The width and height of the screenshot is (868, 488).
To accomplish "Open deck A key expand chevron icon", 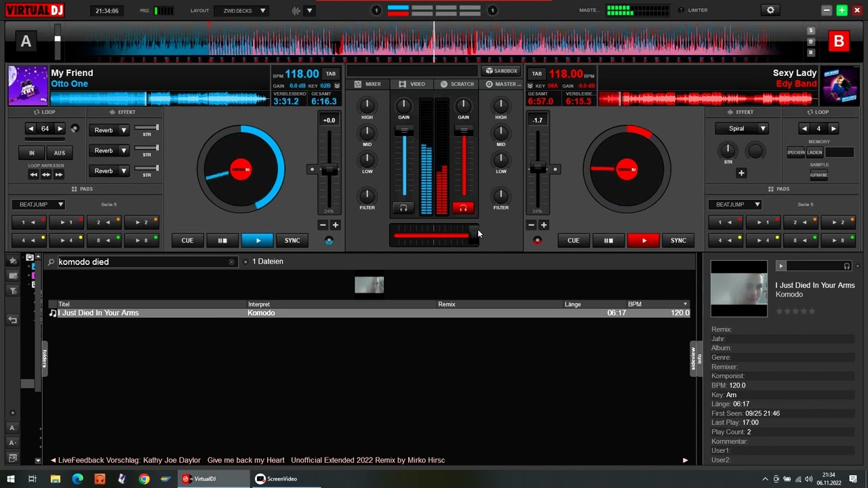I will point(337,86).
